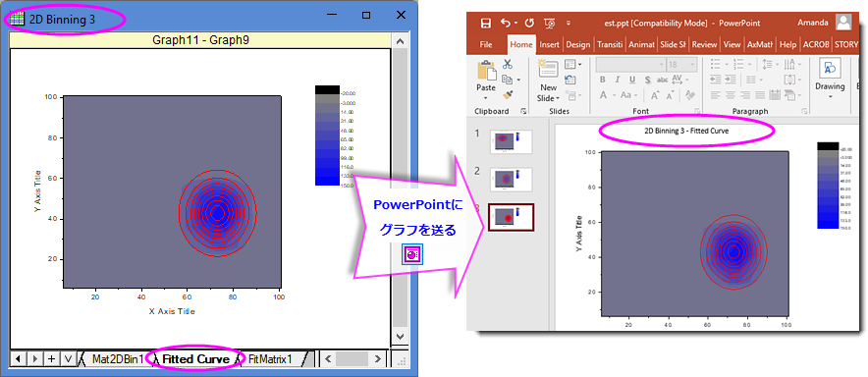Toggle Underline formatting
This screenshot has height=377, width=868.
632,80
